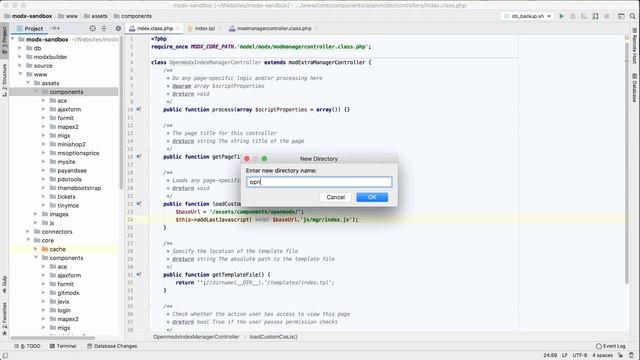Click the new directory name input field
The image size is (640, 360).
(319, 182)
